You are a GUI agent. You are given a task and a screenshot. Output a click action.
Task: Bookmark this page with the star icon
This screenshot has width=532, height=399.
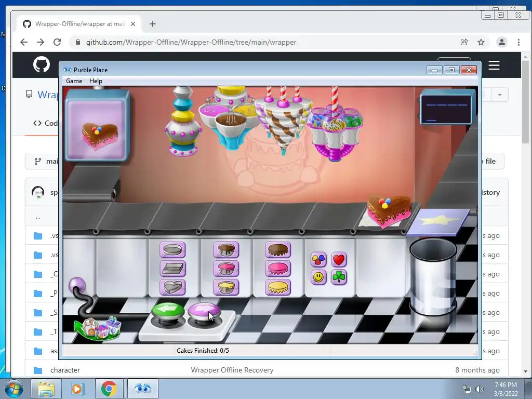(x=481, y=42)
